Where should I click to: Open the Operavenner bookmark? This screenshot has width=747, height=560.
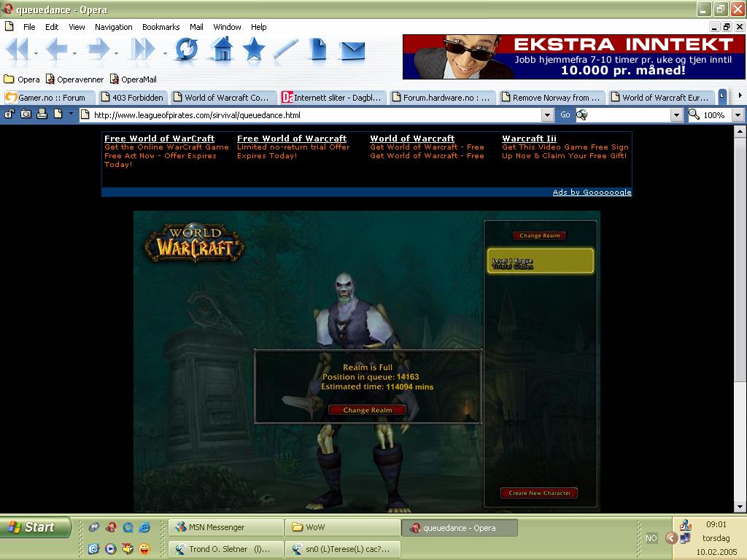coord(75,79)
